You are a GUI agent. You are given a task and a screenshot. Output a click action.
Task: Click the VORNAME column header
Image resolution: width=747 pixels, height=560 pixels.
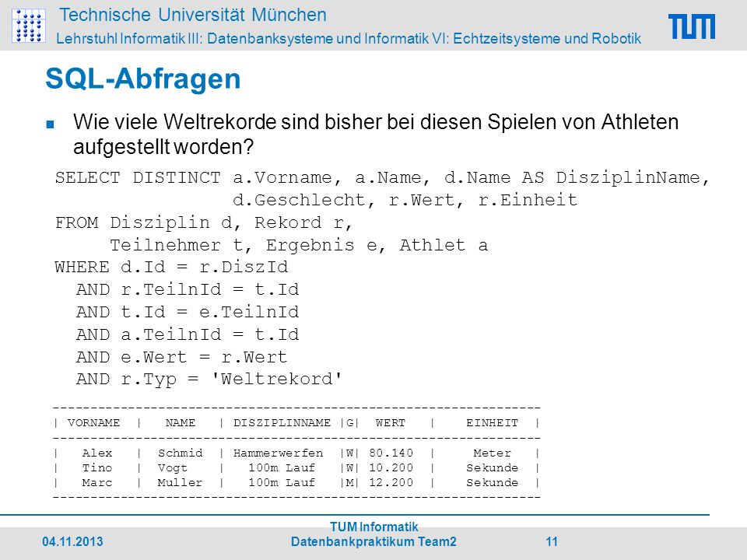94,423
